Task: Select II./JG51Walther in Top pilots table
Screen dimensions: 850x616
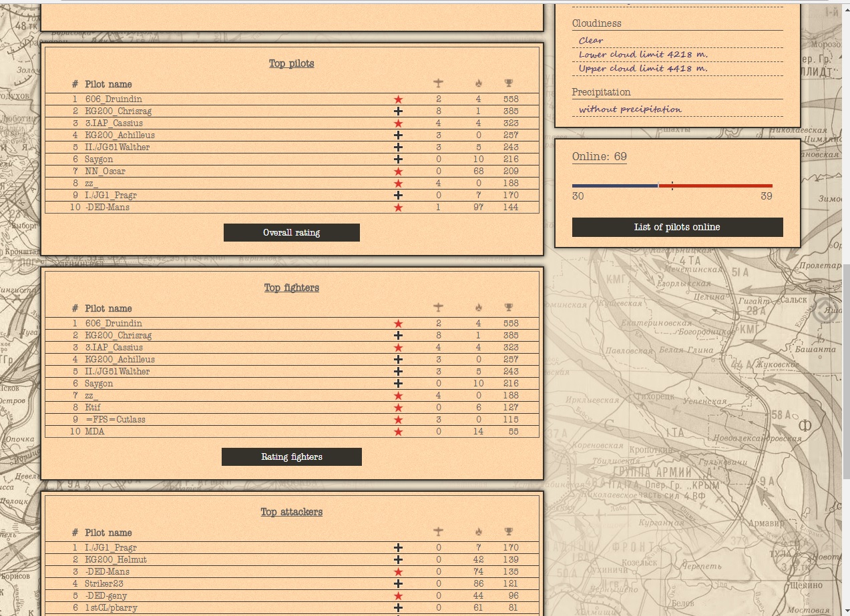Action: click(118, 147)
